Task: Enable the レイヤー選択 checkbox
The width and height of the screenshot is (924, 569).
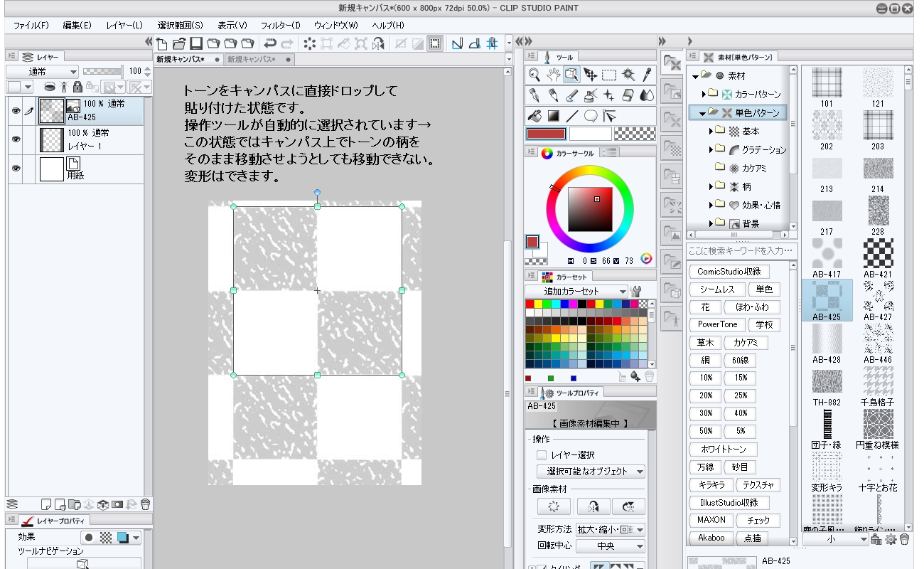Action: [542, 454]
